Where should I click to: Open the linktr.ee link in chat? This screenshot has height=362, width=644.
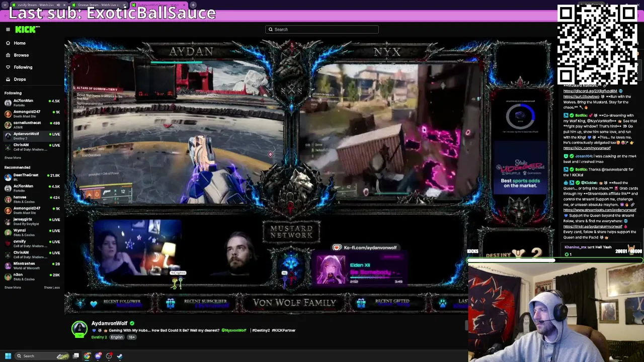point(592,227)
